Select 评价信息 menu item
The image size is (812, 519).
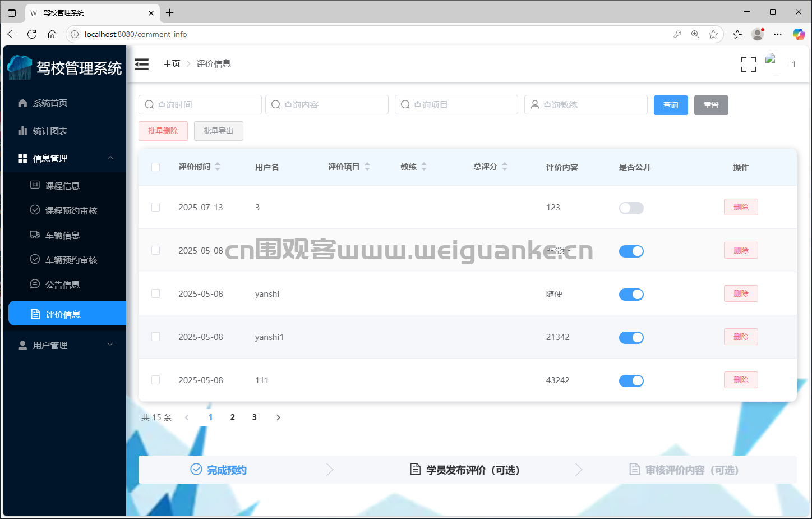(67, 314)
